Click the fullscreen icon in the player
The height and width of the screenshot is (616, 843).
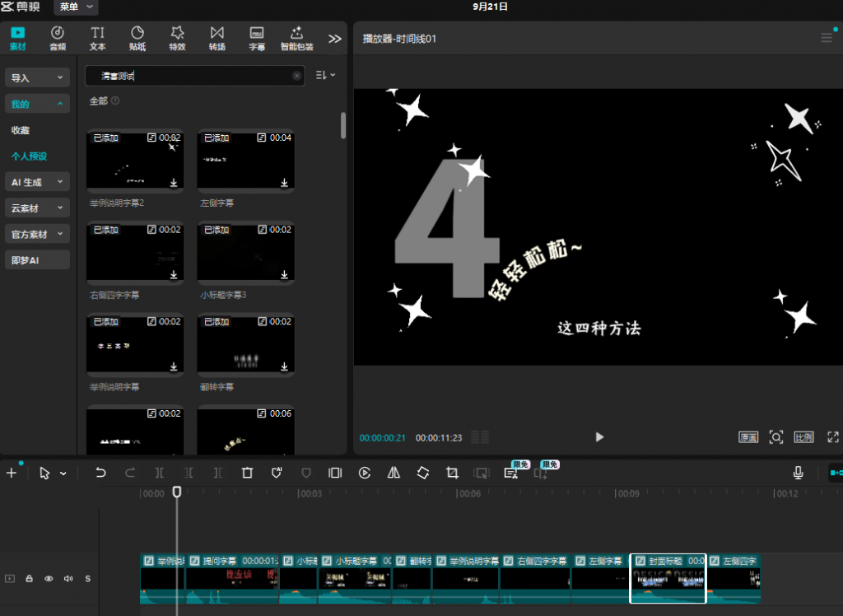[x=833, y=437]
